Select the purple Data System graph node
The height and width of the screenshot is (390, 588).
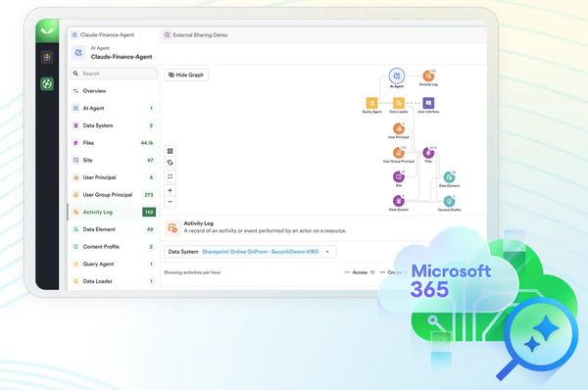398,201
